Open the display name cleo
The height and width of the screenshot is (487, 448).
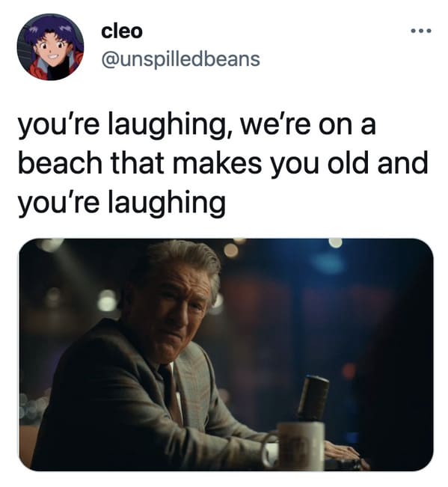[x=122, y=31]
